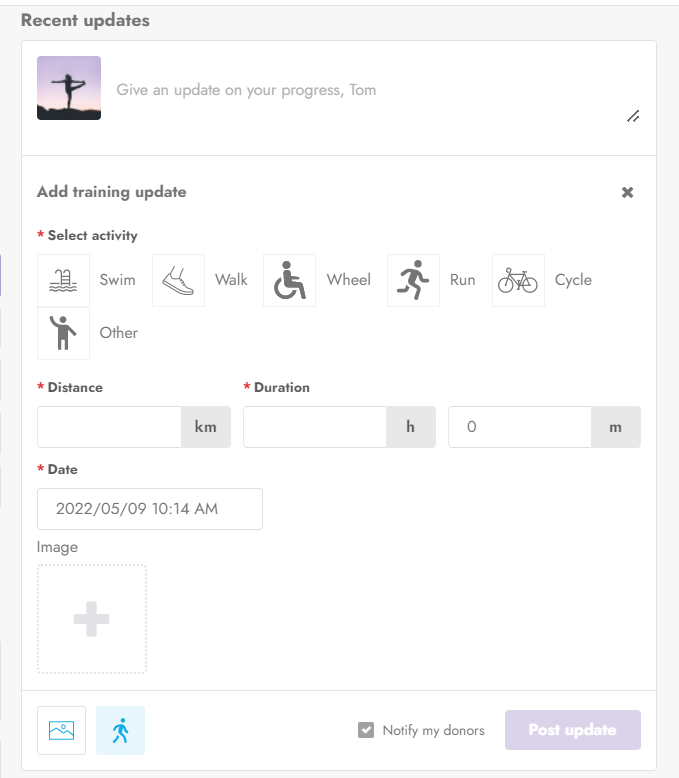Viewport: 679px width, 778px height.
Task: Open the Date picker field
Action: (150, 509)
